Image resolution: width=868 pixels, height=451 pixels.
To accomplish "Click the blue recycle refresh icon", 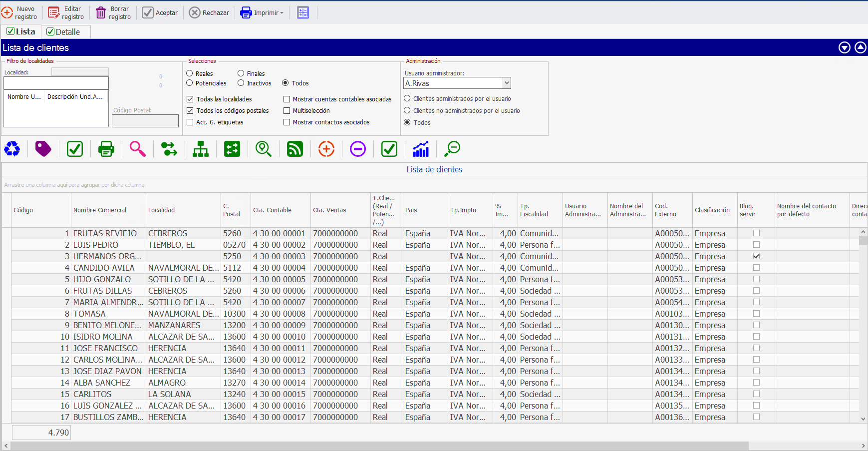I will point(12,149).
